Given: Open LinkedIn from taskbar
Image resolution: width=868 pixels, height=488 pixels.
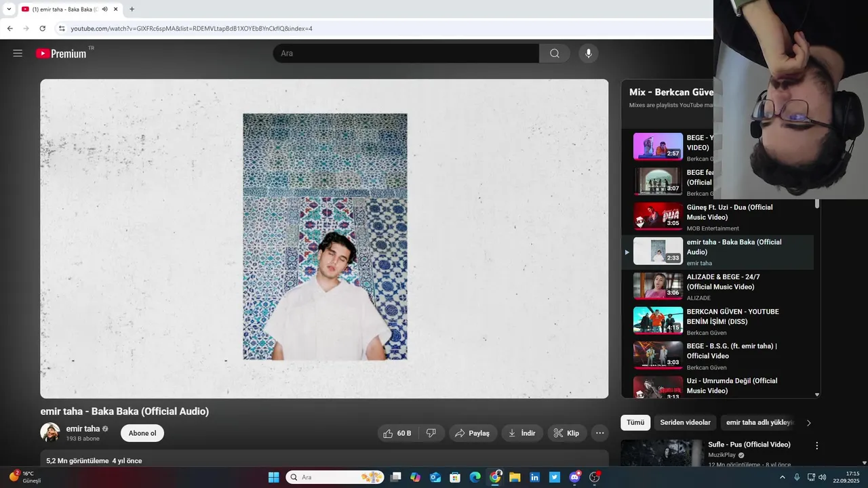Looking at the screenshot, I should click(x=534, y=477).
